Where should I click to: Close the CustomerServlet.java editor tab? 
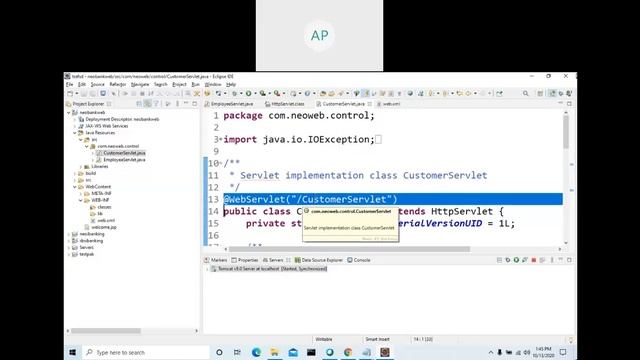click(x=369, y=104)
